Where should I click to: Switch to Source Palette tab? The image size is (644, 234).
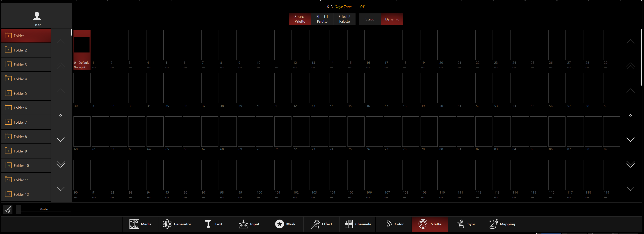coord(300,19)
